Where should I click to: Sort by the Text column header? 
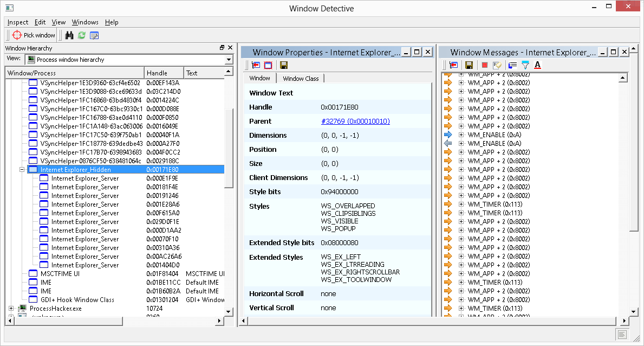coord(204,73)
